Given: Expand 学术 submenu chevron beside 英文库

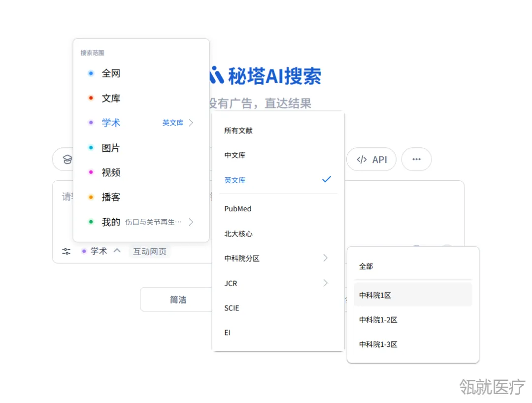Looking at the screenshot, I should [x=191, y=123].
